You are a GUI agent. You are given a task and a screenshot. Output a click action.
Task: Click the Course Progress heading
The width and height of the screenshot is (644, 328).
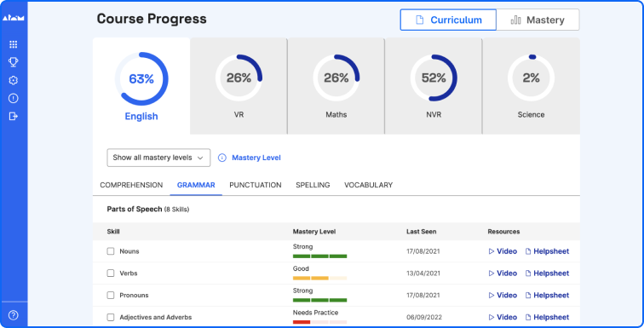tap(152, 19)
